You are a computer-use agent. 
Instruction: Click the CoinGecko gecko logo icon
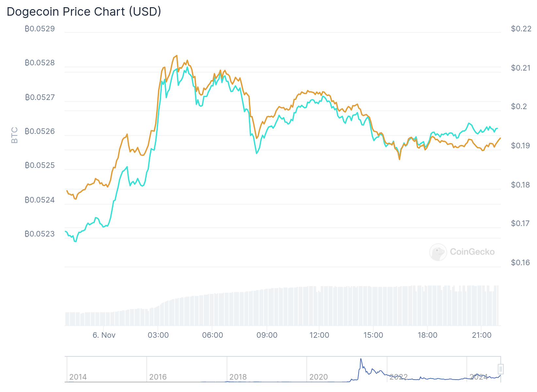click(438, 252)
